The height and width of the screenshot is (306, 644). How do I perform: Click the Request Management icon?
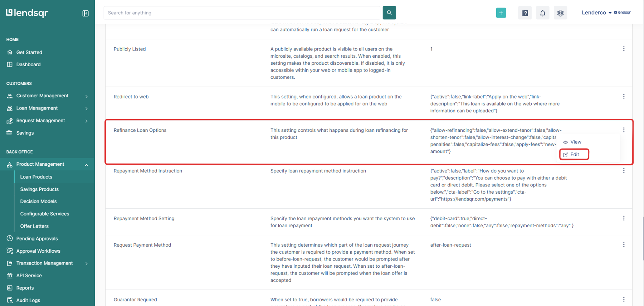[10, 121]
